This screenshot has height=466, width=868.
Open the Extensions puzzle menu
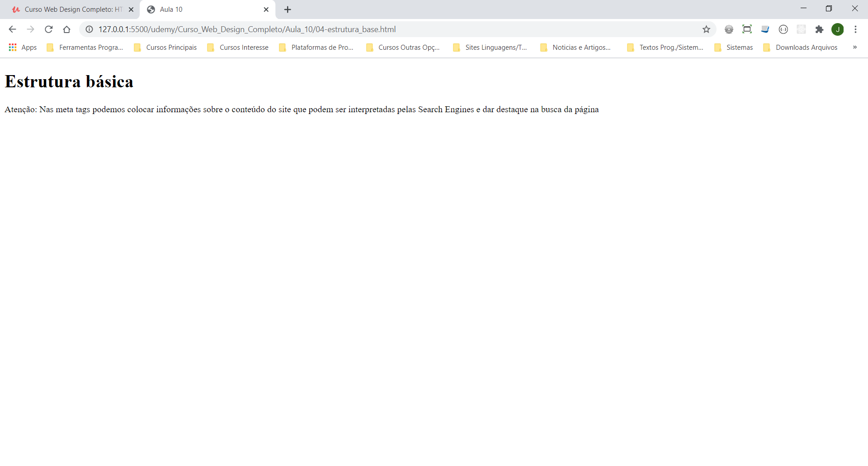click(819, 29)
